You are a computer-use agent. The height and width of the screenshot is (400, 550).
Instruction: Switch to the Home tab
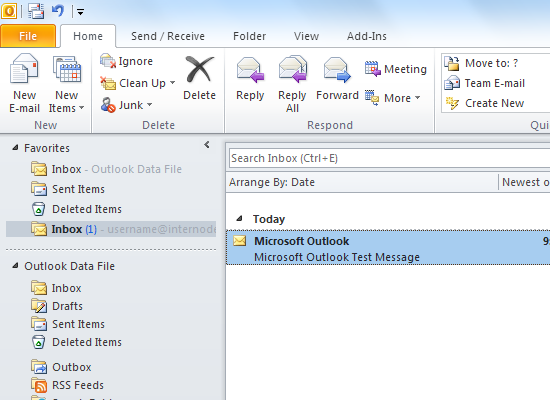point(88,36)
